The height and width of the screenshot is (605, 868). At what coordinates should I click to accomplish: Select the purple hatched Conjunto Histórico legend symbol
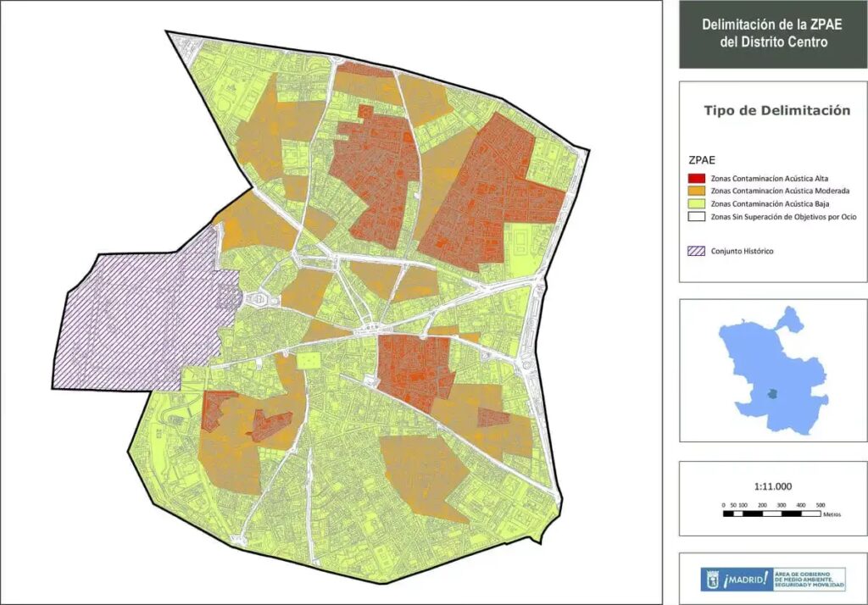click(697, 251)
